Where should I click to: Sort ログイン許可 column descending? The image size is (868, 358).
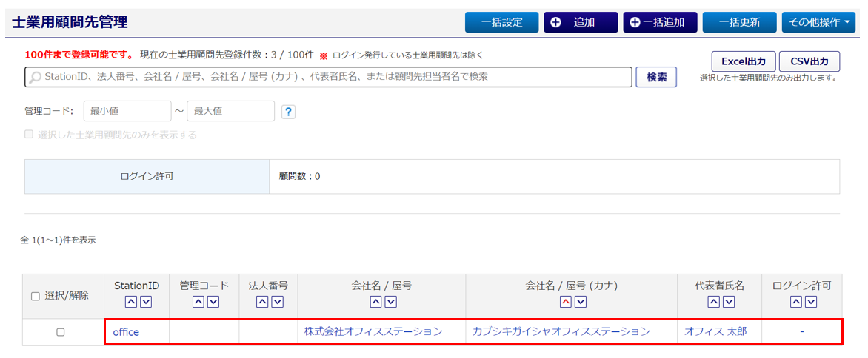(811, 302)
